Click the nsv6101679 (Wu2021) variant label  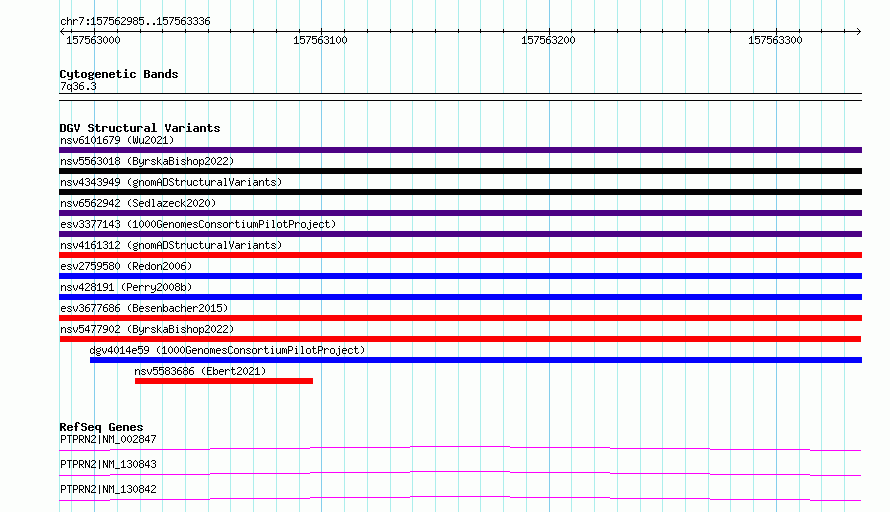(x=117, y=140)
